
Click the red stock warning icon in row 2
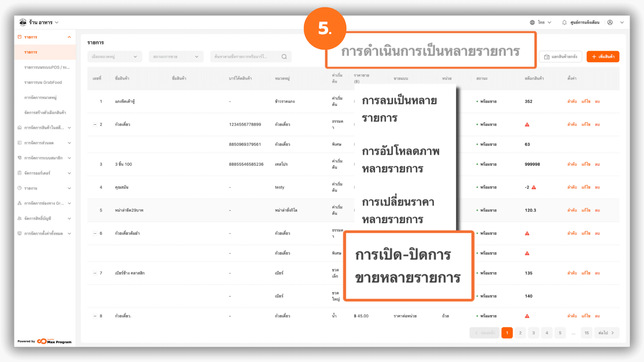[527, 125]
